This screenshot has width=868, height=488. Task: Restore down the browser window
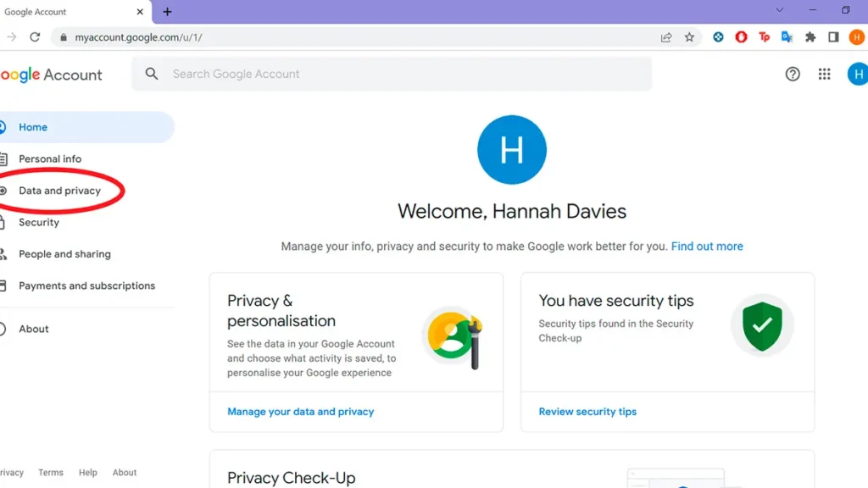coord(846,10)
